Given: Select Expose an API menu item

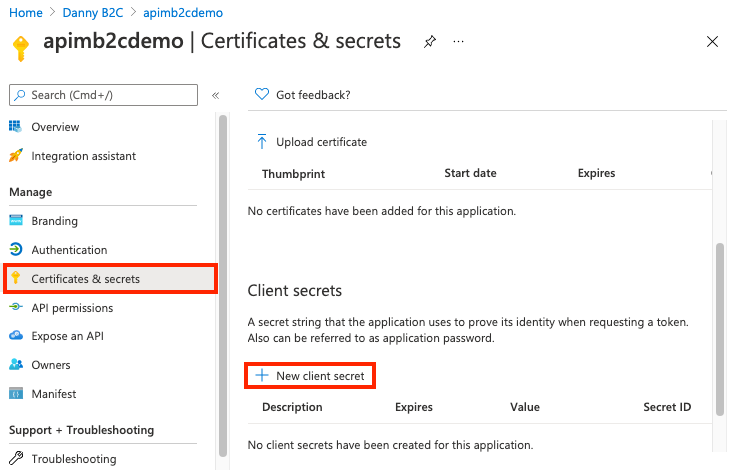Looking at the screenshot, I should tap(68, 336).
